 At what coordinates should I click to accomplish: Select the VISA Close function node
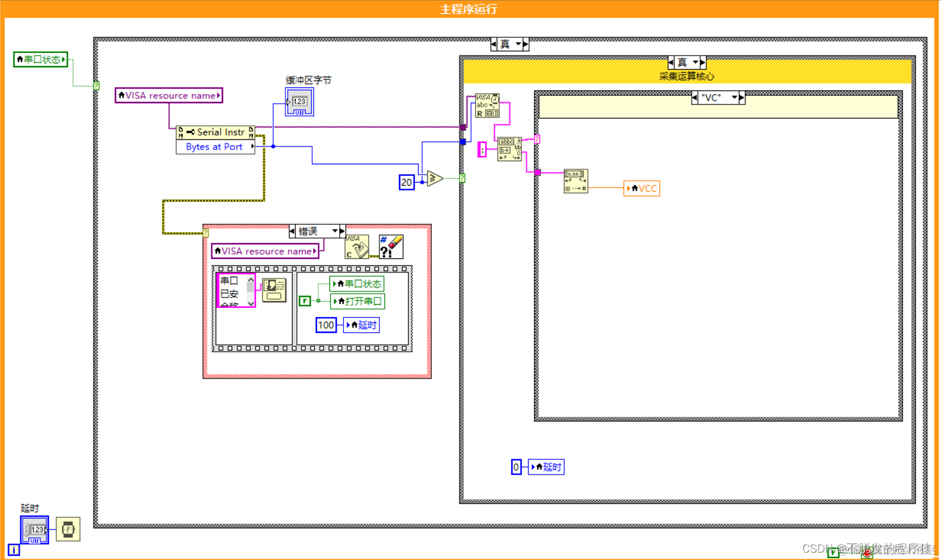(x=357, y=247)
